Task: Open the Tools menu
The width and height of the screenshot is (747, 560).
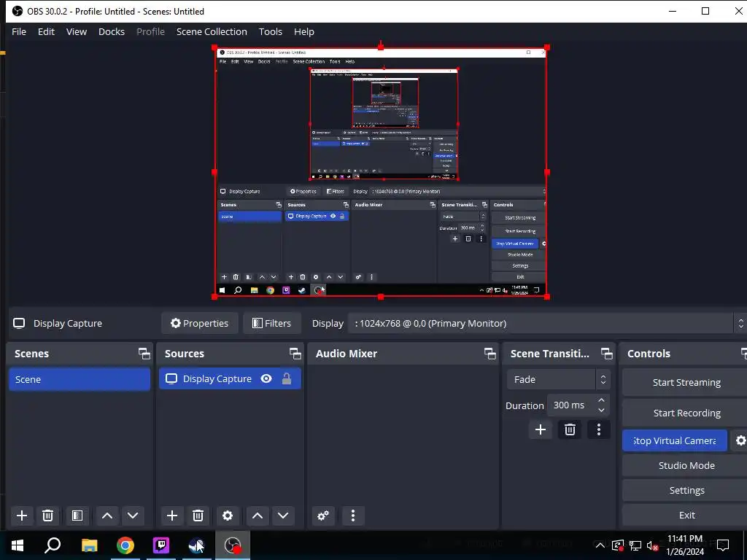Action: (270, 31)
